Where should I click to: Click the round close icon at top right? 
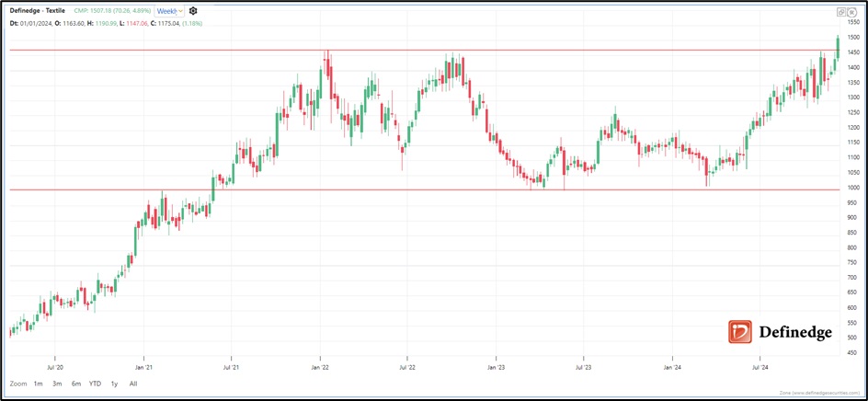851,12
